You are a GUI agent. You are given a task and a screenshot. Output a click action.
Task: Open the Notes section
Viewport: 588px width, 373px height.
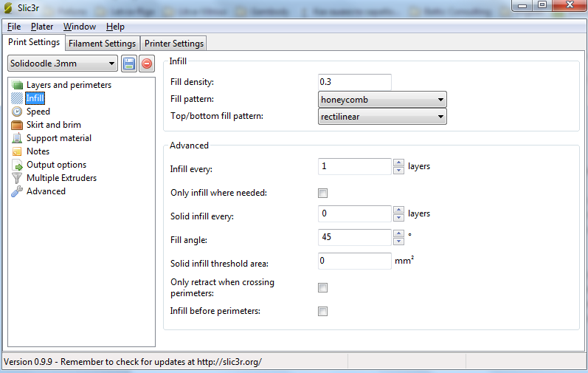38,151
